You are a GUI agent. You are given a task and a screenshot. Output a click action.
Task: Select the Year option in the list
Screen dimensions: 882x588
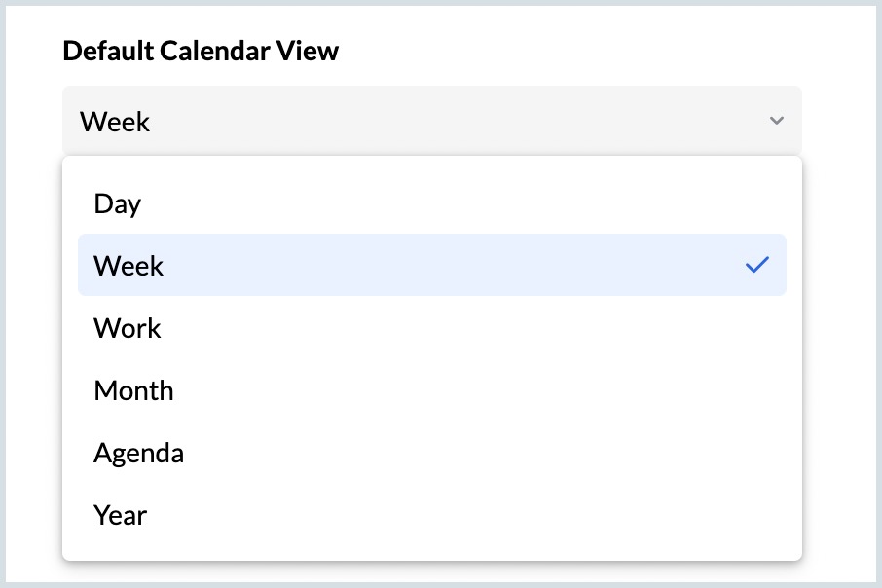[x=121, y=515]
